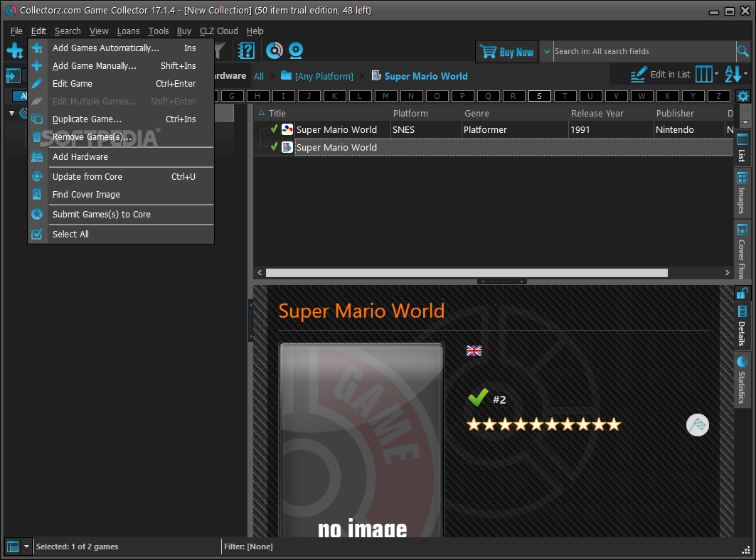This screenshot has width=756, height=560.
Task: Open the File menu
Action: 16,31
